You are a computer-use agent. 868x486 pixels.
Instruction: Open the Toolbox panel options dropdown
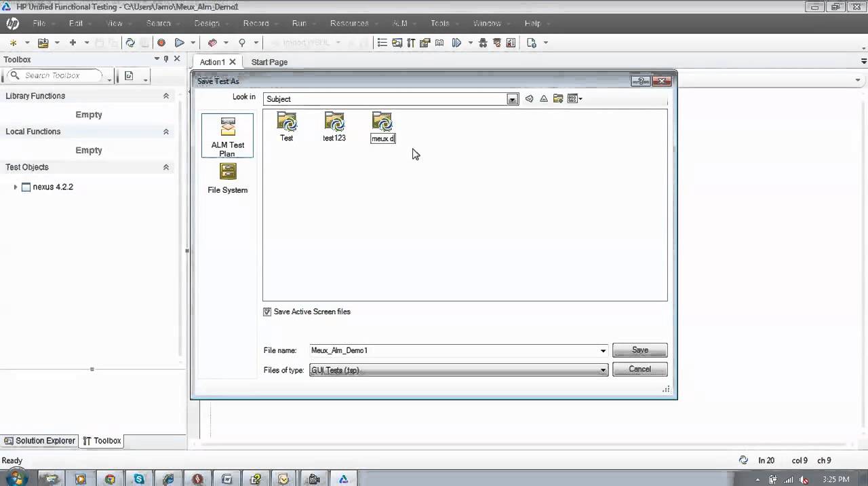pos(157,59)
